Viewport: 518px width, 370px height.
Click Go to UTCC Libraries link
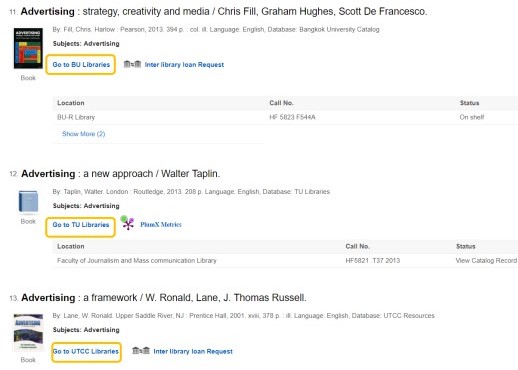86,352
